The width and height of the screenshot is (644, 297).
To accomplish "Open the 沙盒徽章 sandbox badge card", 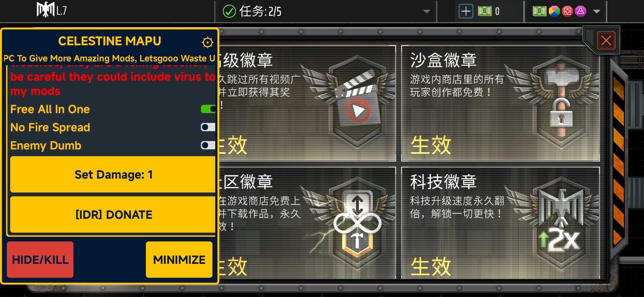I will 500,103.
